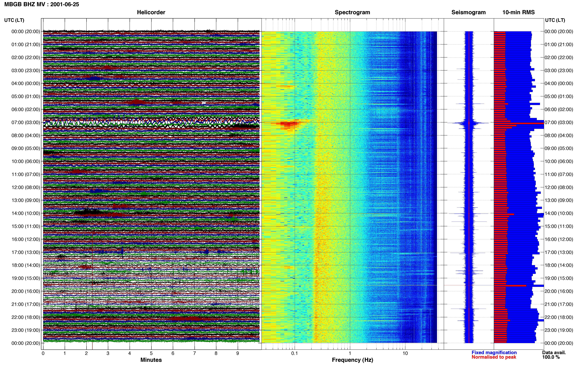Click the right 07:00 (03:00) time label
This screenshot has width=588, height=368.
click(x=559, y=122)
